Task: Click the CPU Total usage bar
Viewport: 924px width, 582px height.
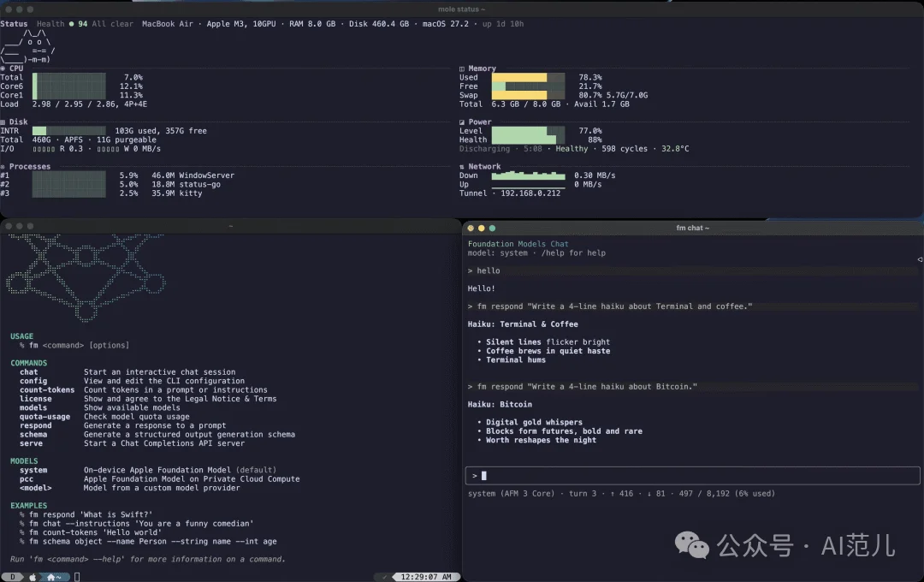Action: pos(69,77)
